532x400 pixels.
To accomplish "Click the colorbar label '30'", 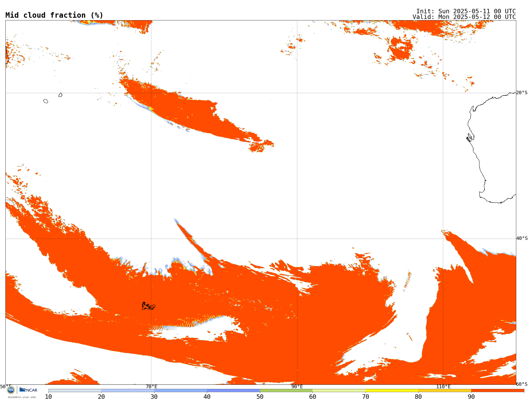I will (x=154, y=397).
